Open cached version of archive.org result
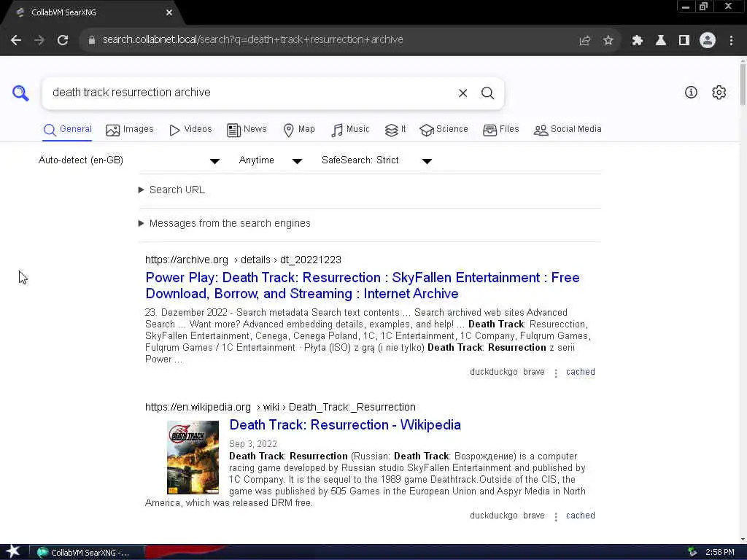747x560 pixels. (580, 372)
